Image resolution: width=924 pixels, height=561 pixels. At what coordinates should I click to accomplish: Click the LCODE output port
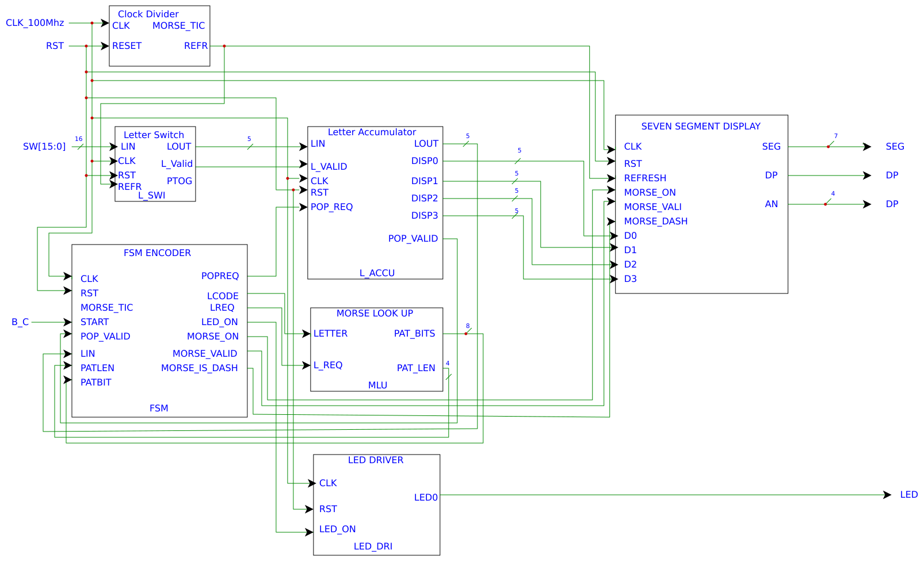[x=223, y=296]
